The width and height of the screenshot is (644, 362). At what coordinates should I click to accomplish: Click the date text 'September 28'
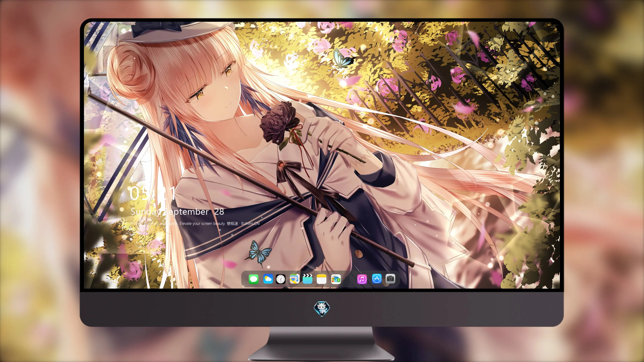pos(194,212)
